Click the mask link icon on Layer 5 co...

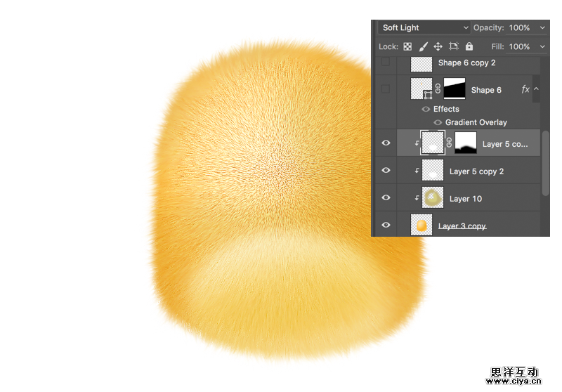pos(449,143)
